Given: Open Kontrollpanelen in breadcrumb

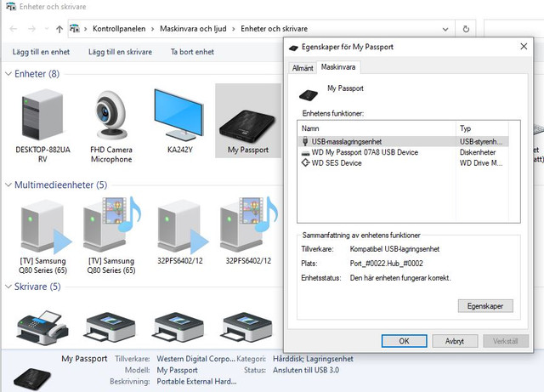Looking at the screenshot, I should coord(119,29).
